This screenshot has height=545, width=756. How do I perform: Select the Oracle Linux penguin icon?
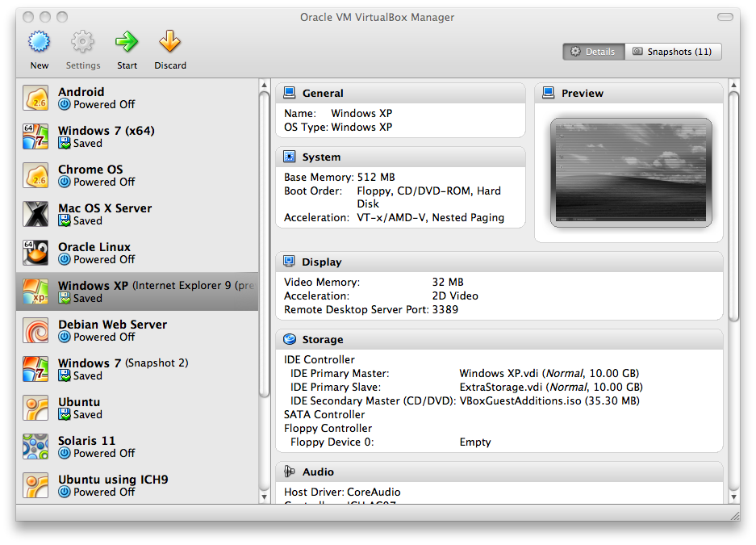pos(36,254)
